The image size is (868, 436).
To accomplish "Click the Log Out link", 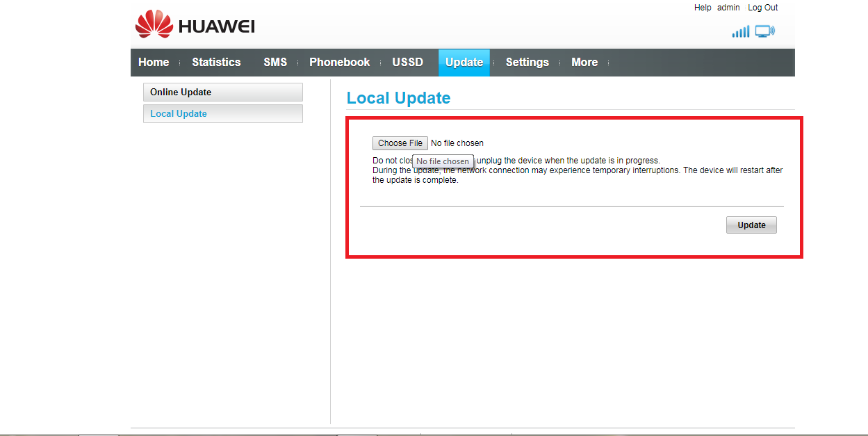I will click(762, 8).
